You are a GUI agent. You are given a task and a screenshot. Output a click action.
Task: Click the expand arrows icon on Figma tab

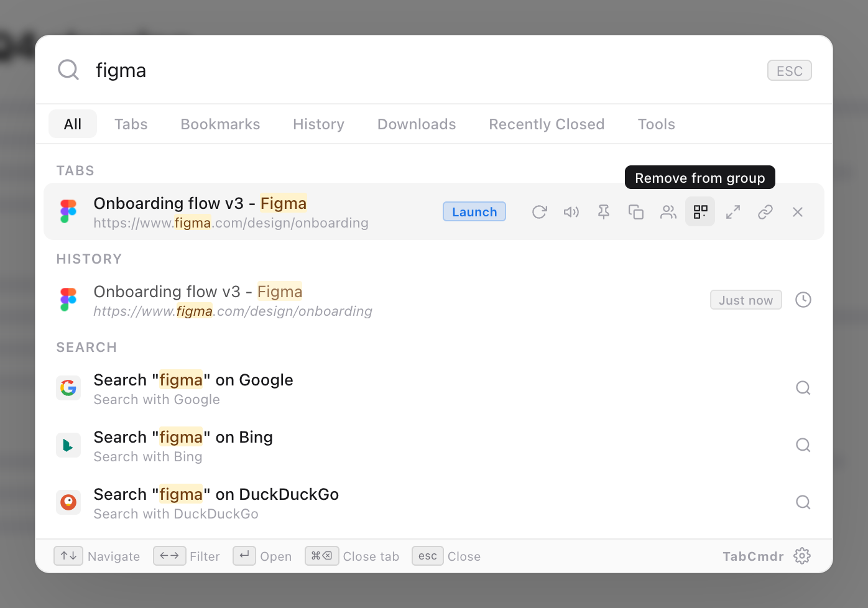coord(733,212)
